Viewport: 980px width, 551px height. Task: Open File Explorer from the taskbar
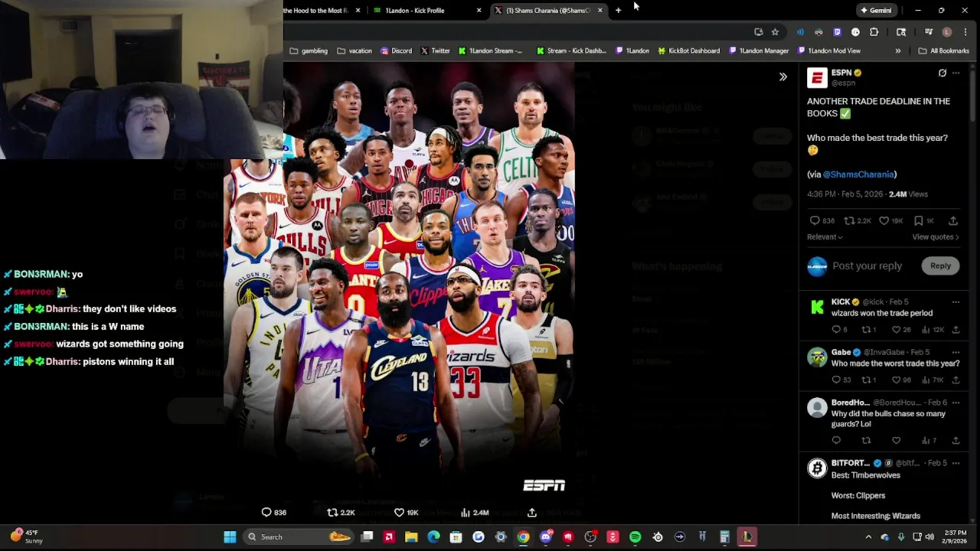411,536
